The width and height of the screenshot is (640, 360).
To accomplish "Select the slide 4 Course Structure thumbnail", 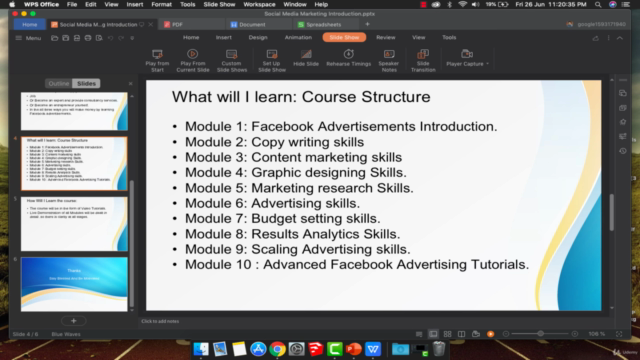I will (74, 163).
